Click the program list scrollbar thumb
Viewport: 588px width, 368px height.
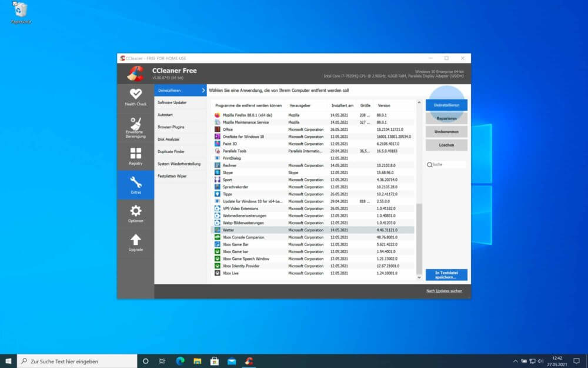[419, 239]
